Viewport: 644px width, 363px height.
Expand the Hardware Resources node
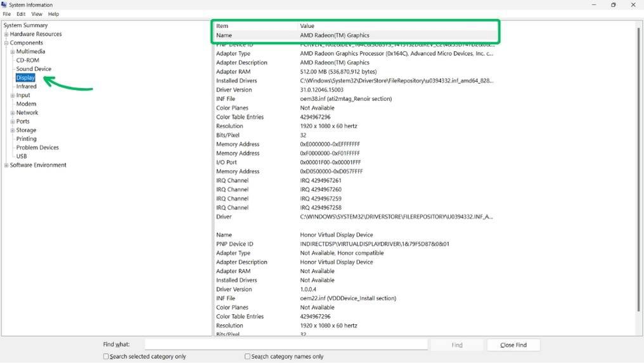click(x=6, y=34)
